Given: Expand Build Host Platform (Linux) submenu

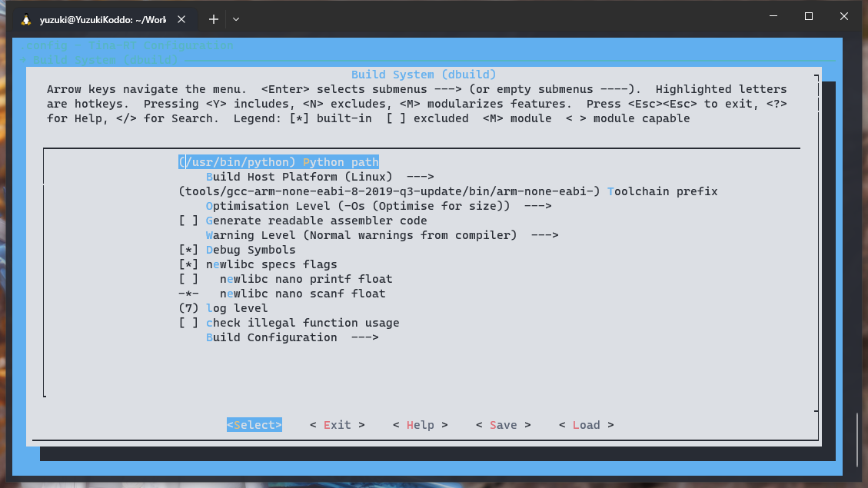Looking at the screenshot, I should (x=319, y=177).
